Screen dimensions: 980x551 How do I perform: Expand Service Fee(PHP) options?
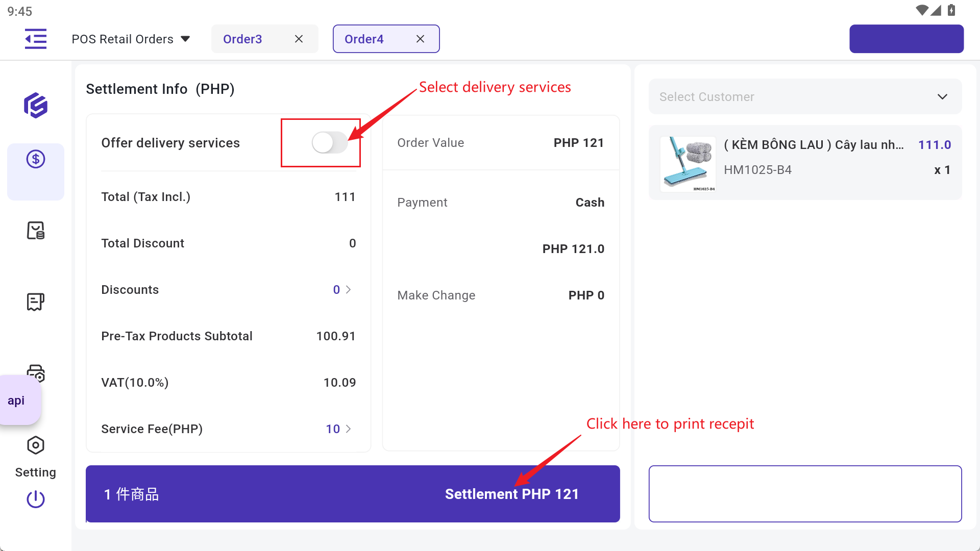(348, 429)
